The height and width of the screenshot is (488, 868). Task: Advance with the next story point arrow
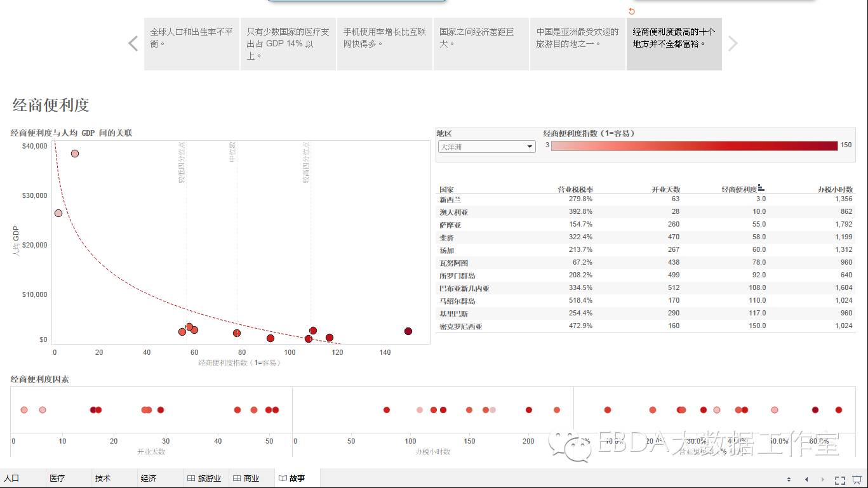tap(733, 44)
